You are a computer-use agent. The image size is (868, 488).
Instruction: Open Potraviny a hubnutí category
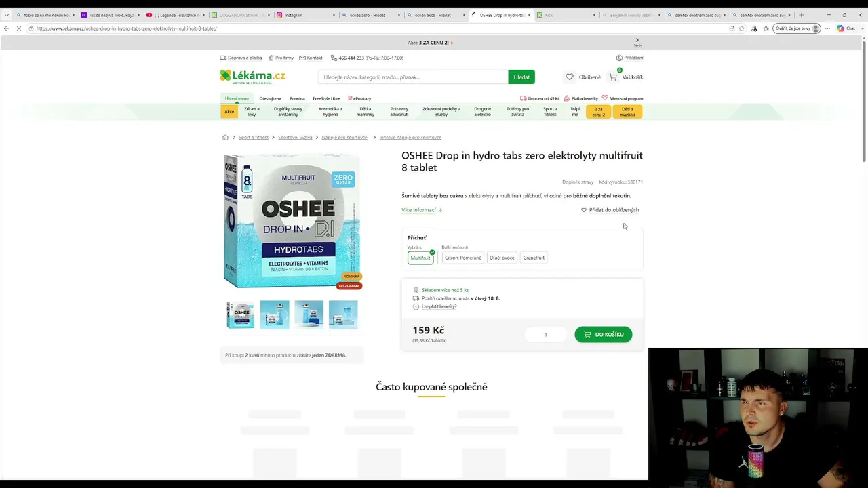[x=399, y=112]
